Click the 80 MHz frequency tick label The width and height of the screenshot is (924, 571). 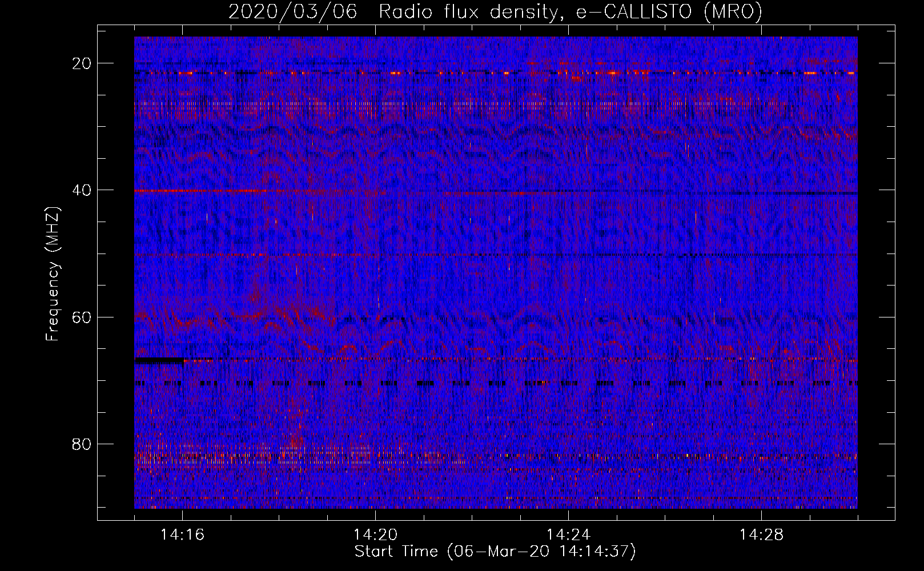82,444
